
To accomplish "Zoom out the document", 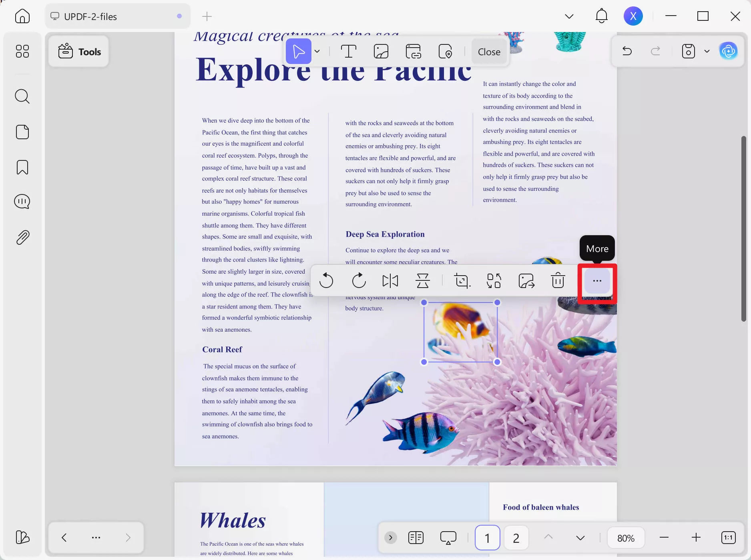I will tap(664, 538).
